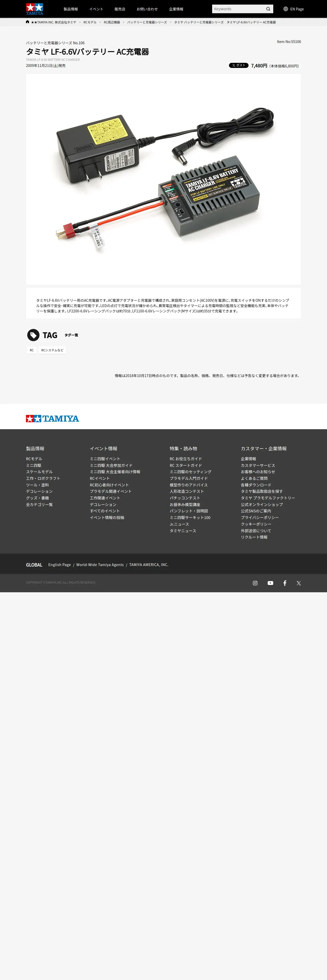The image size is (327, 980).
Task: Open Tamiya YouTube channel icon
Action: click(x=270, y=583)
